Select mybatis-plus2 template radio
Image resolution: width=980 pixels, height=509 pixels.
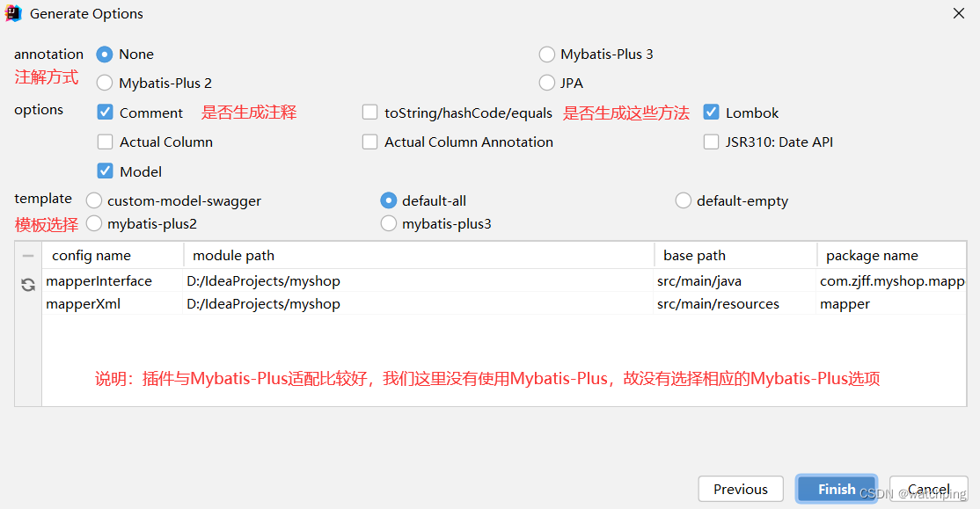tap(94, 223)
